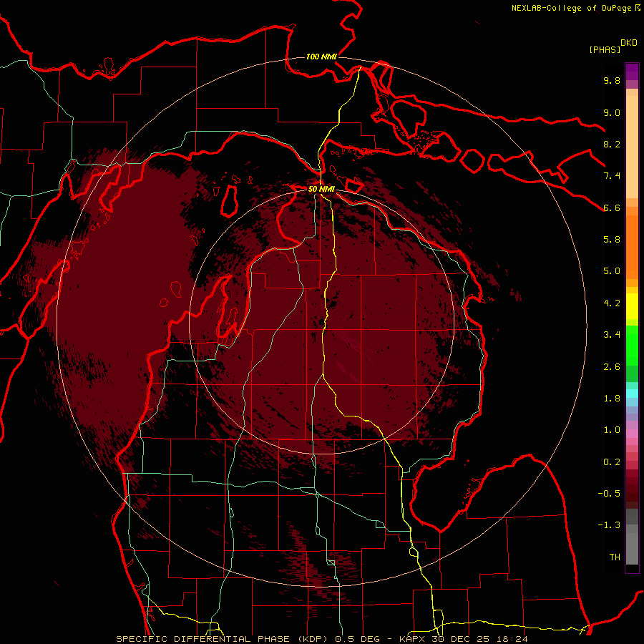Pick the gray color bar segment near TH
644x644 pixels.
(632, 548)
